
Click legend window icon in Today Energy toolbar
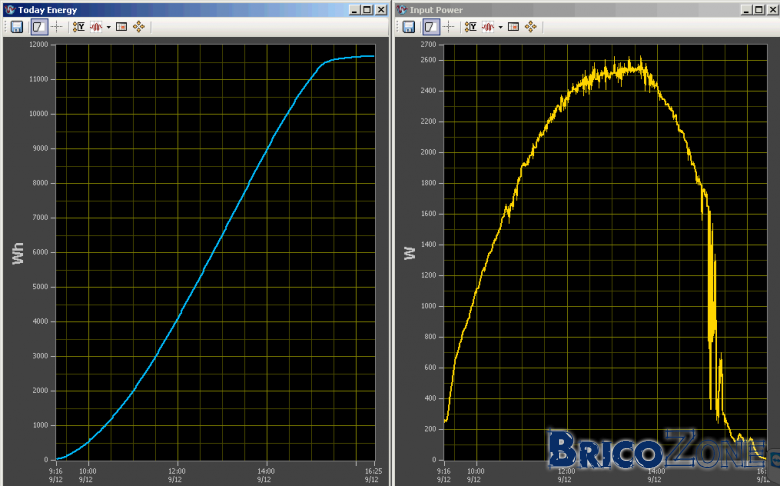121,27
